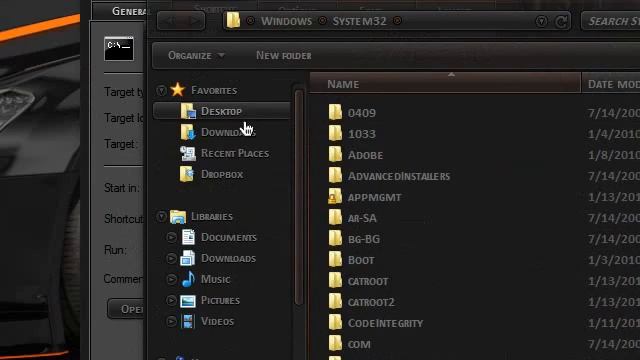This screenshot has height=360, width=640.
Task: Click the 1/8/2010 date of Adobe folder
Action: pos(614,155)
